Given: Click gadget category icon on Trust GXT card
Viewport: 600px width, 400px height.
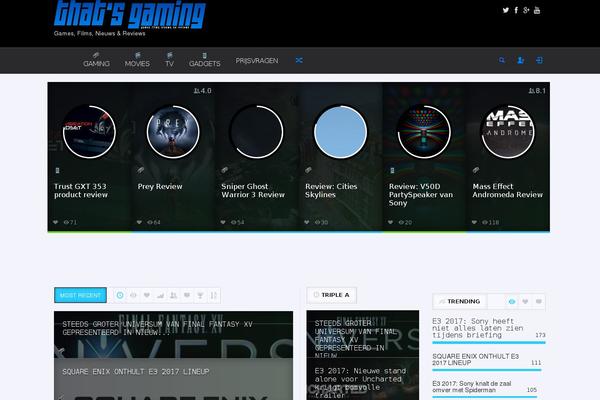Looking at the screenshot, I should [57, 170].
